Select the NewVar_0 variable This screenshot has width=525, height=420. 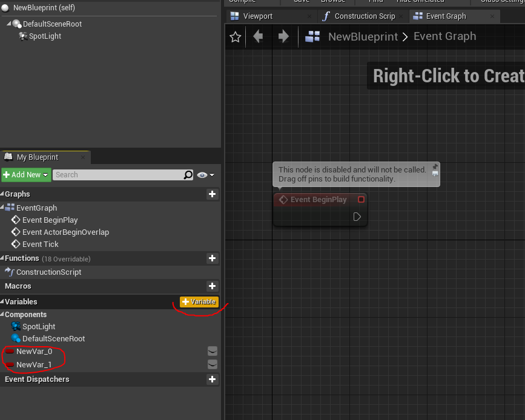[x=34, y=352]
